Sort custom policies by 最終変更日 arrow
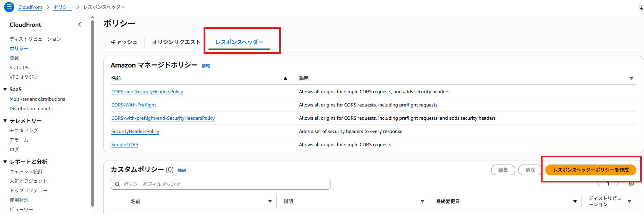 tap(575, 201)
